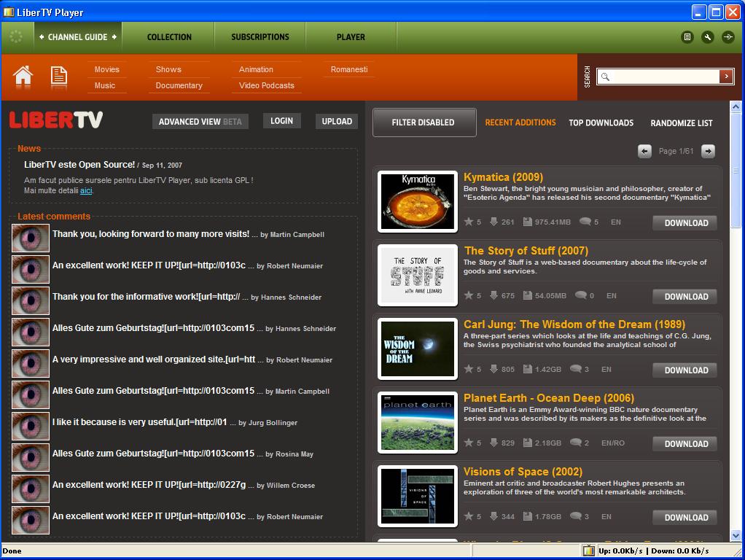Open the Documentary category

click(x=179, y=85)
